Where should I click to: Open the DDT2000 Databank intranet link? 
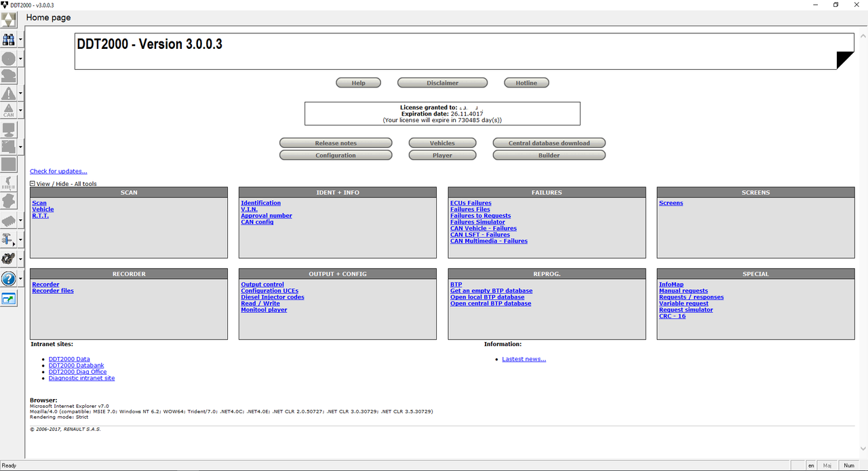coord(76,366)
